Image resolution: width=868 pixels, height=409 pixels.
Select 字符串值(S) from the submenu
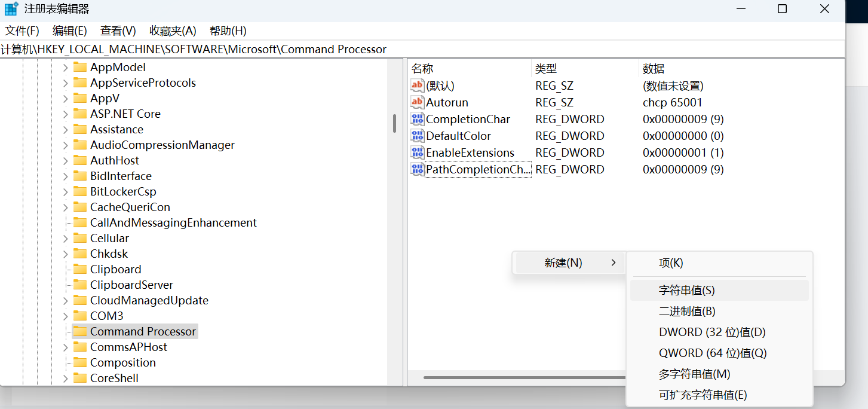tap(719, 291)
